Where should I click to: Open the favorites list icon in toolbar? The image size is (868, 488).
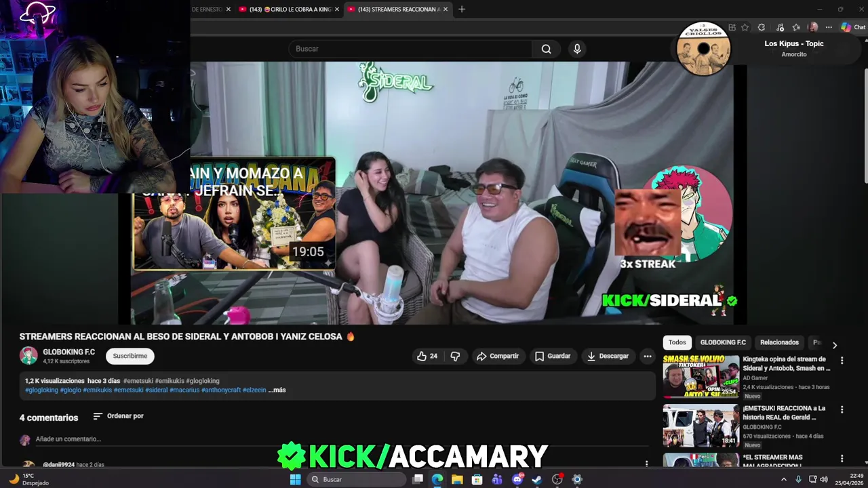pos(796,27)
